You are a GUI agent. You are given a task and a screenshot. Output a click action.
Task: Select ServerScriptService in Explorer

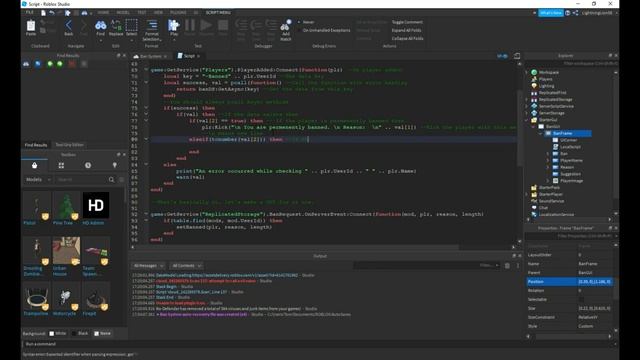pos(556,106)
